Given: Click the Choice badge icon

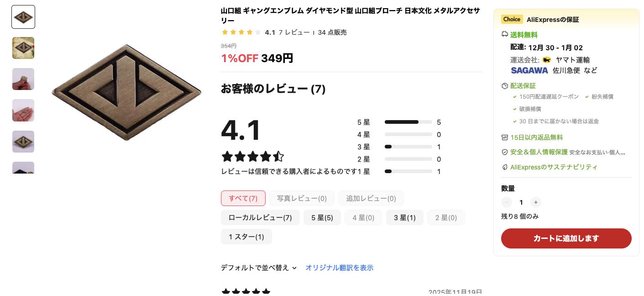Looking at the screenshot, I should coord(512,19).
